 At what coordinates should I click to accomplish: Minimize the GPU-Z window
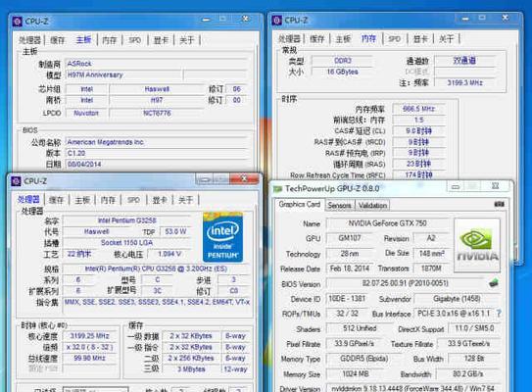pyautogui.click(x=456, y=186)
